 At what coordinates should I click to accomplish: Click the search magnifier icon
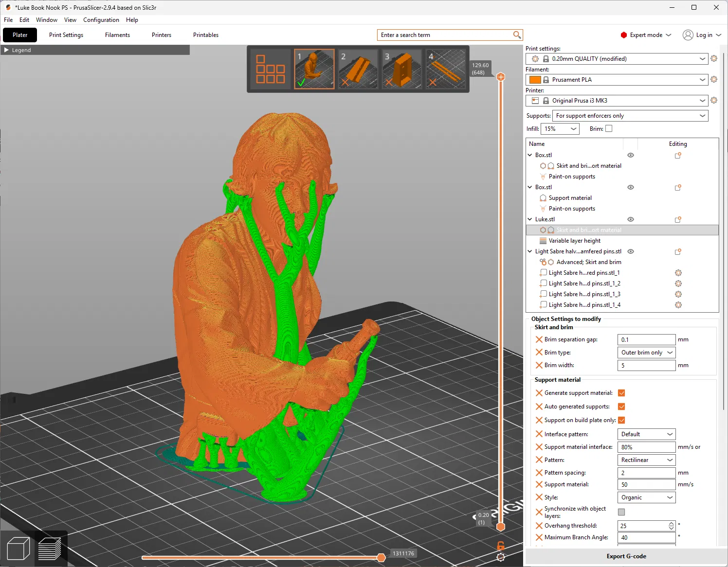[517, 35]
